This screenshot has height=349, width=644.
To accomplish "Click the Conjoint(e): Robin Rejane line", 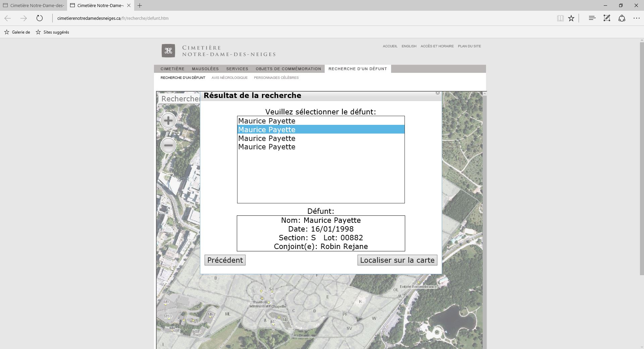I will click(x=321, y=247).
